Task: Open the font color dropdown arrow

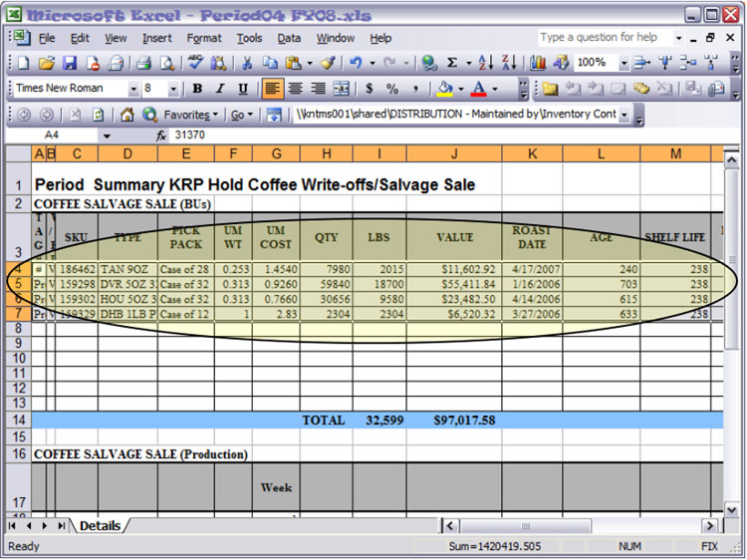Action: (495, 89)
